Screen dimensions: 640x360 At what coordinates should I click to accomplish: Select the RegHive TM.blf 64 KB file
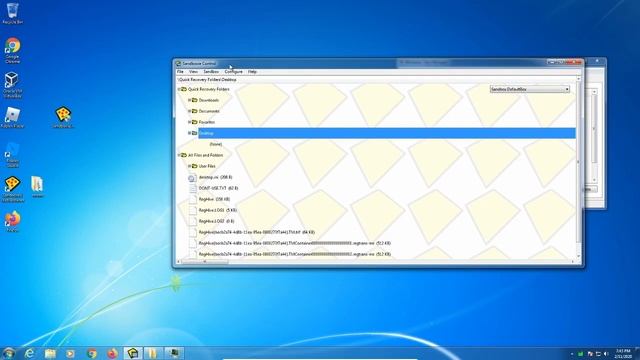[257, 232]
